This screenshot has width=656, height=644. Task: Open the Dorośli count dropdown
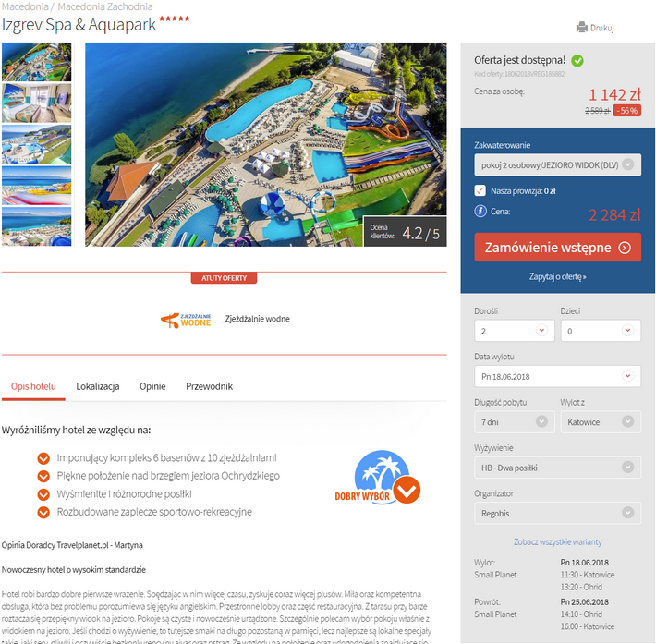tap(514, 331)
